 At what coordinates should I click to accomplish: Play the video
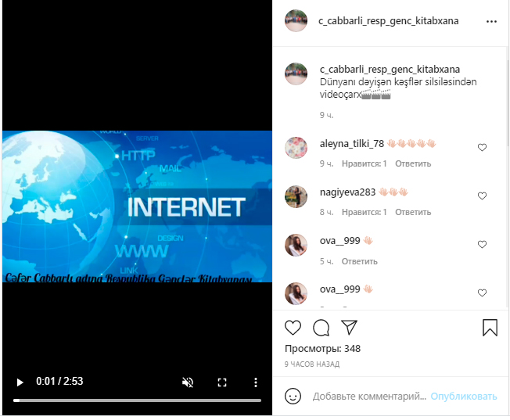20,382
